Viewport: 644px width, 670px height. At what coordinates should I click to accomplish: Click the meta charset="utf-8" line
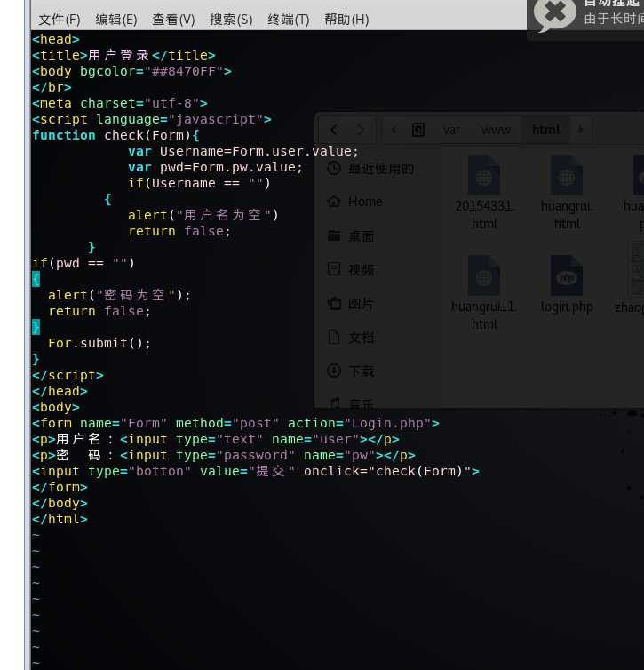click(120, 103)
